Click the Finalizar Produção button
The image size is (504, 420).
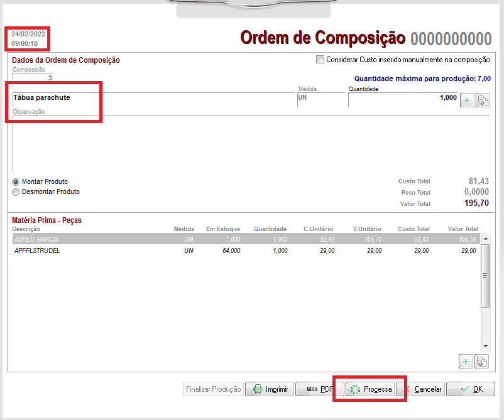click(x=213, y=389)
